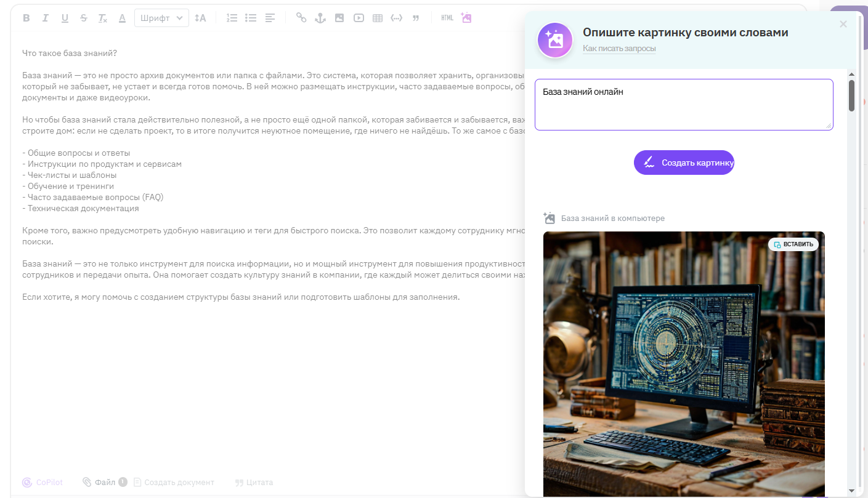
Task: Switch to HTML source mode
Action: [447, 18]
